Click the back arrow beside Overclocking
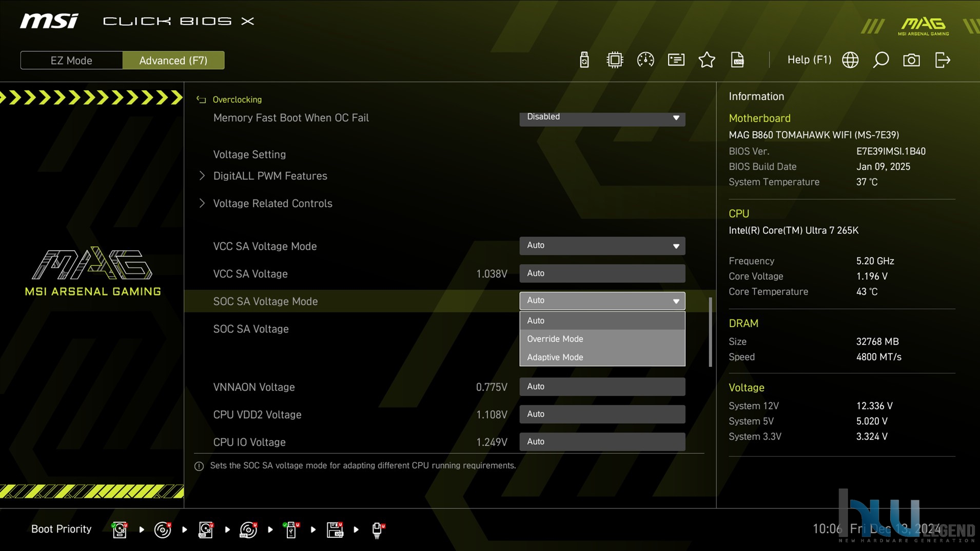The height and width of the screenshot is (551, 980). 201,100
